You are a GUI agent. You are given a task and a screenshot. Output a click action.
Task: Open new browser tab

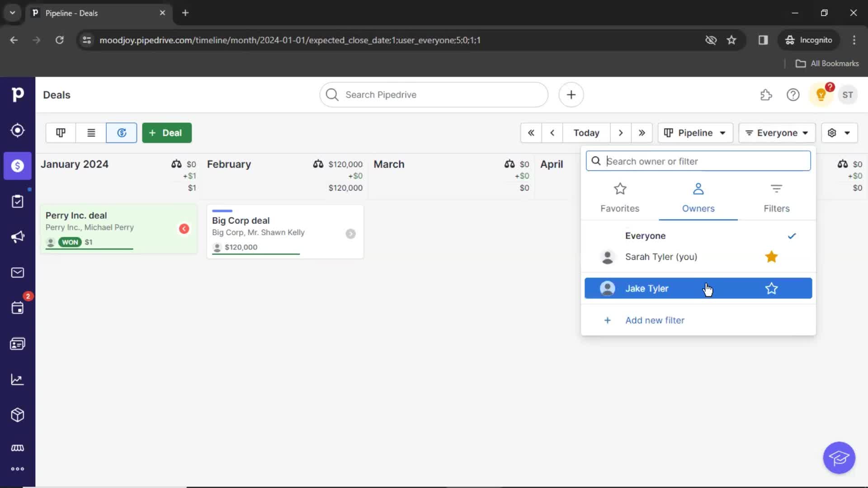pos(185,13)
